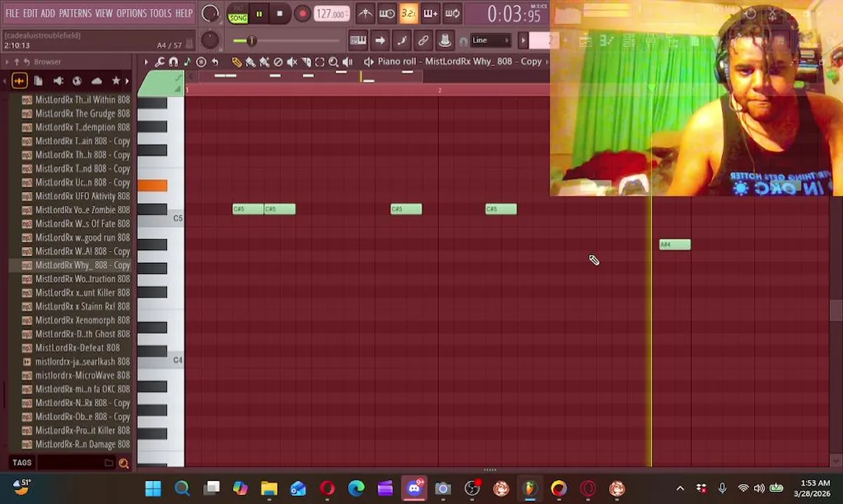
Task: Toggle the global snap magnet beside Line
Action: (464, 41)
